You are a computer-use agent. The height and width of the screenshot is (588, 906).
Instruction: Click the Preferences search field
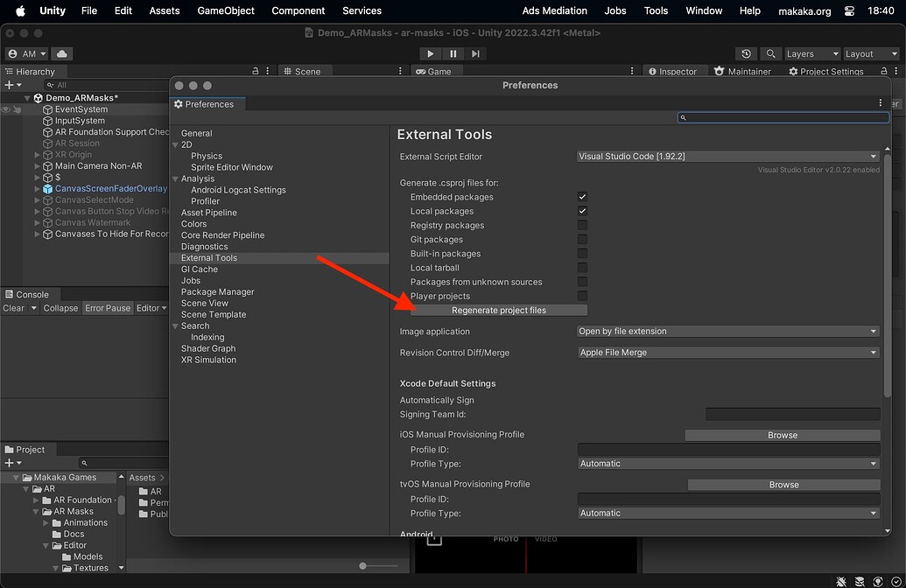point(783,116)
